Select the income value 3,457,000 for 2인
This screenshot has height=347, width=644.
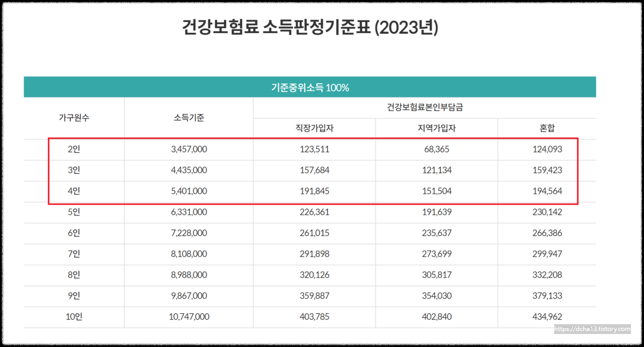[x=188, y=149]
